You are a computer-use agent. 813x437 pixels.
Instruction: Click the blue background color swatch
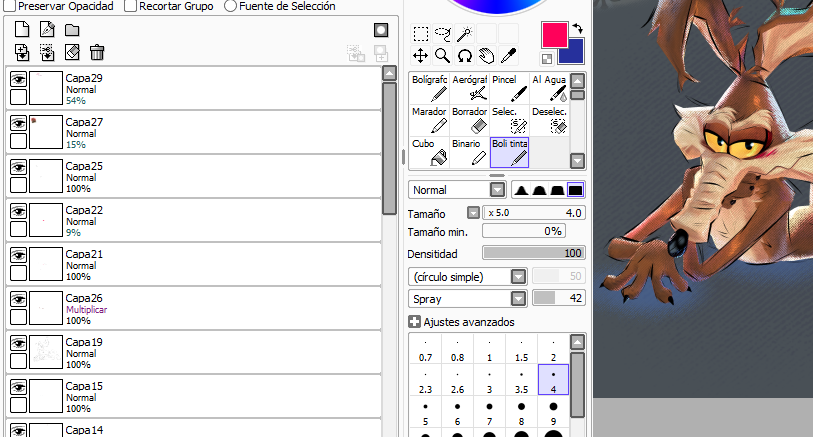(x=574, y=53)
